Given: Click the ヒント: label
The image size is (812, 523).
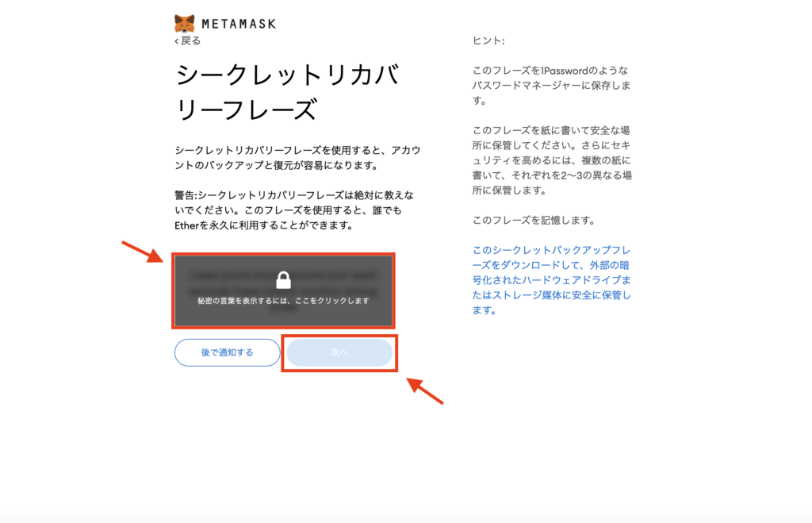Looking at the screenshot, I should point(488,40).
